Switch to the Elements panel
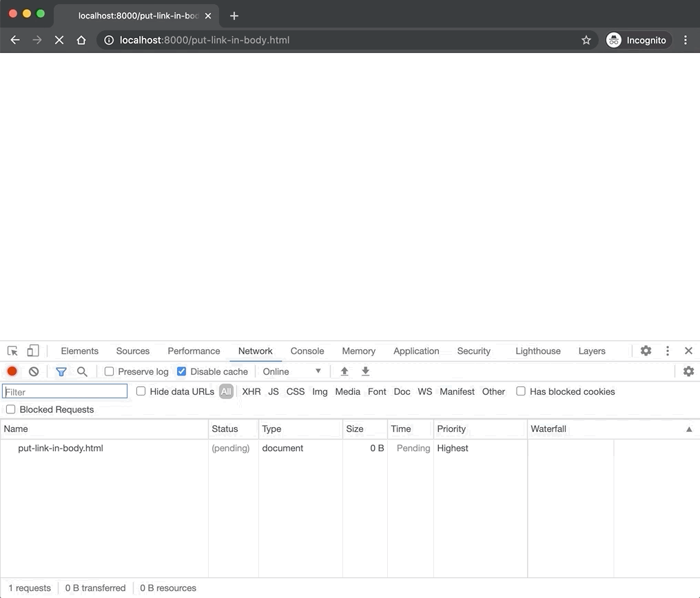 tap(79, 351)
